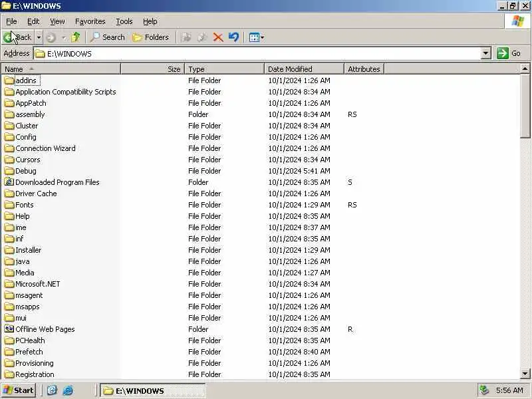
Task: Click the green Go button
Action: (509, 53)
